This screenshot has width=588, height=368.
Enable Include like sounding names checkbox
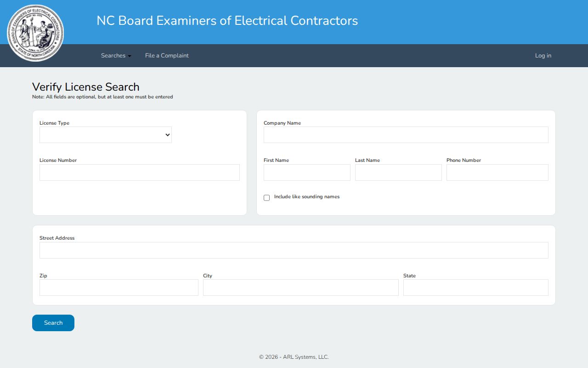(x=266, y=198)
